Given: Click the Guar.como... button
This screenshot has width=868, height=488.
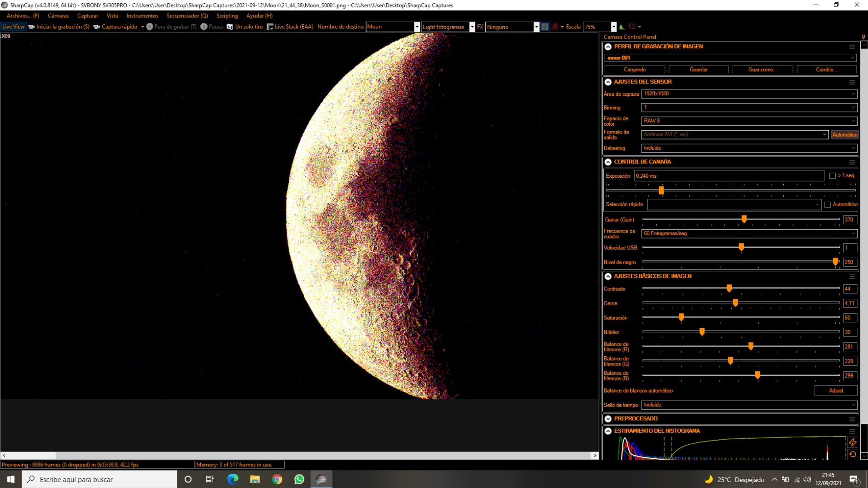Looking at the screenshot, I should coord(763,70).
